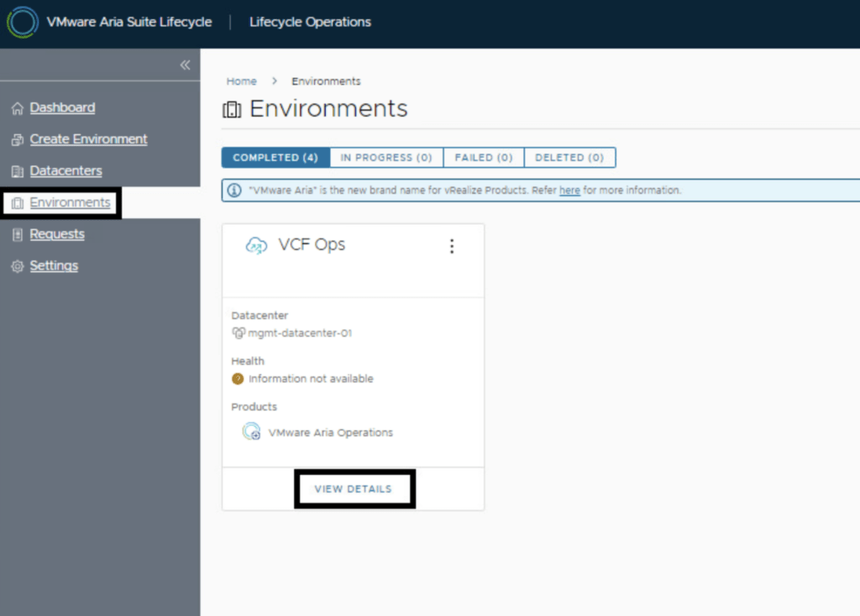The height and width of the screenshot is (616, 860).
Task: Click the Dashboard home icon
Action: pyautogui.click(x=17, y=108)
